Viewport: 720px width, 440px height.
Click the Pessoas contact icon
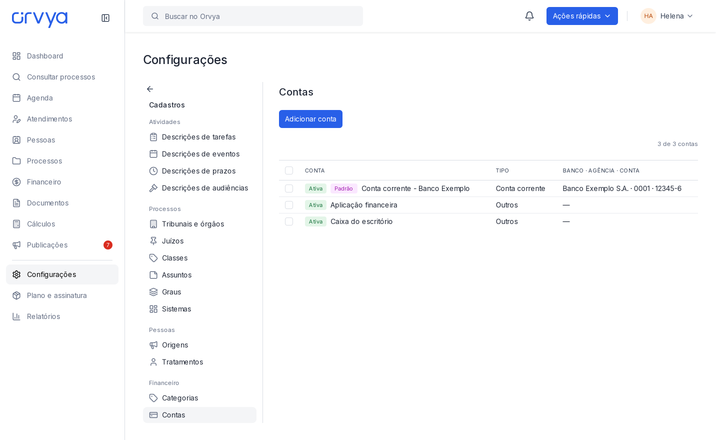[x=17, y=140]
